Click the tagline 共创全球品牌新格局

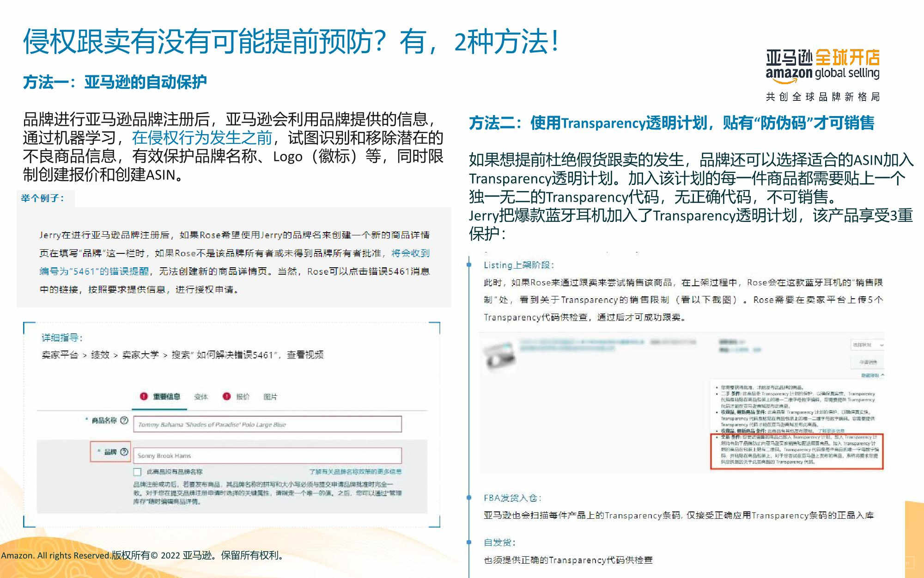[822, 97]
